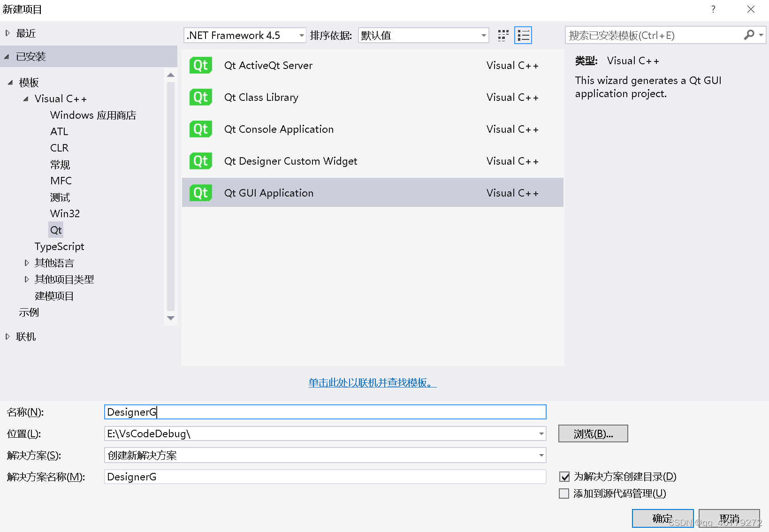
Task: Collapse the Visual C++ tree node
Action: click(26, 99)
